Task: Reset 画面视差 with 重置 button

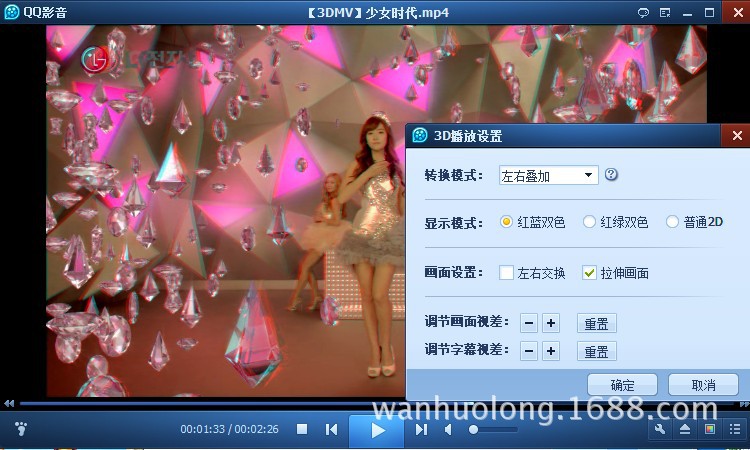Action: pyautogui.click(x=597, y=324)
